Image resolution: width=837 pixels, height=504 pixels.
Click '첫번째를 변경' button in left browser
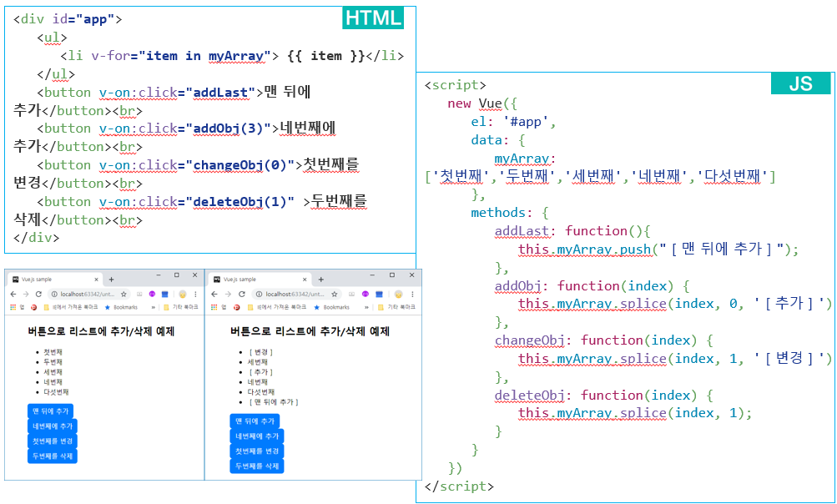click(x=53, y=441)
